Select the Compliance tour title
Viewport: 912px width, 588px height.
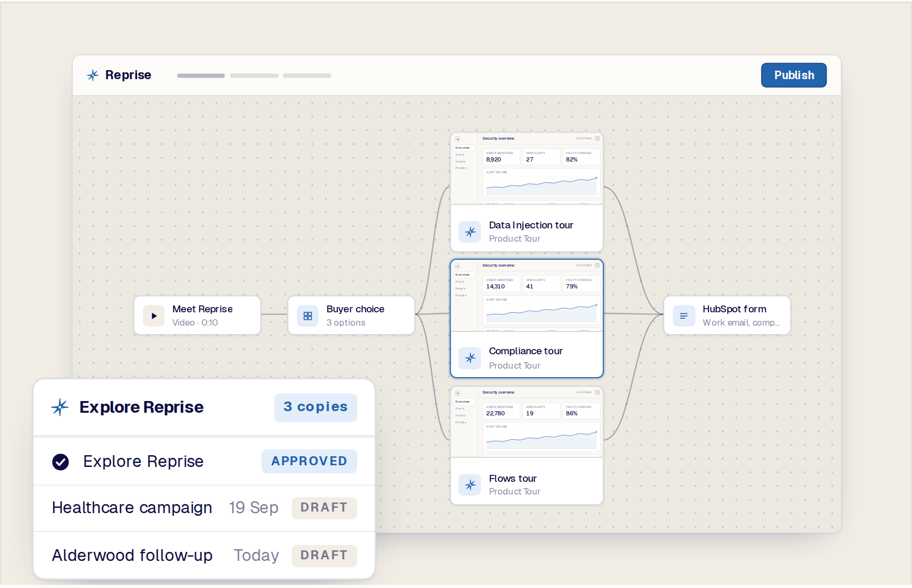pyautogui.click(x=526, y=351)
